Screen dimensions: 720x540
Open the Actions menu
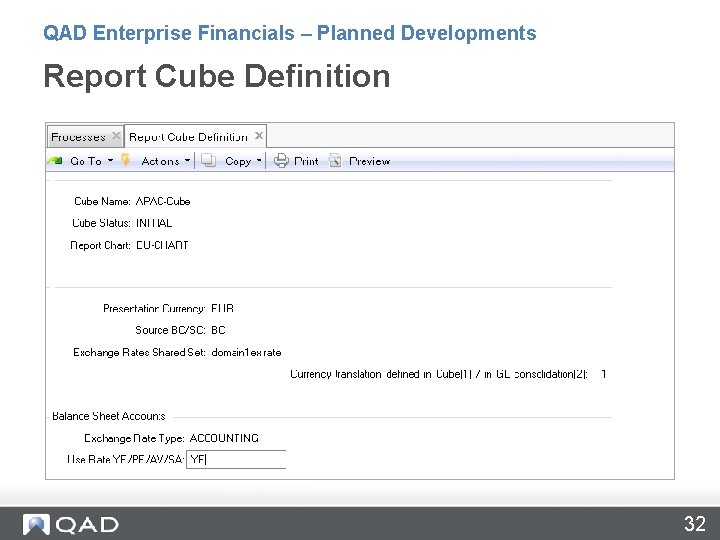point(160,161)
